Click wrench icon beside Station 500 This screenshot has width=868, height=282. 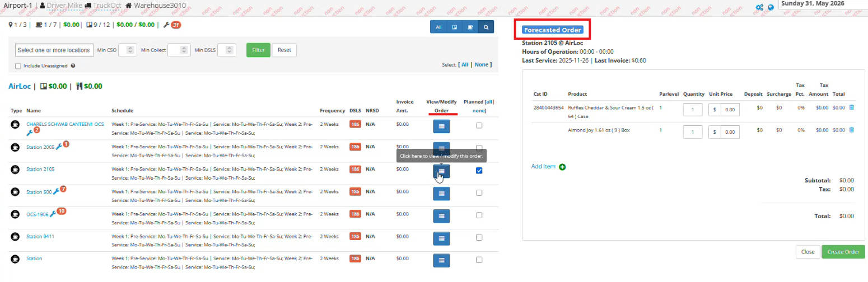pos(55,191)
